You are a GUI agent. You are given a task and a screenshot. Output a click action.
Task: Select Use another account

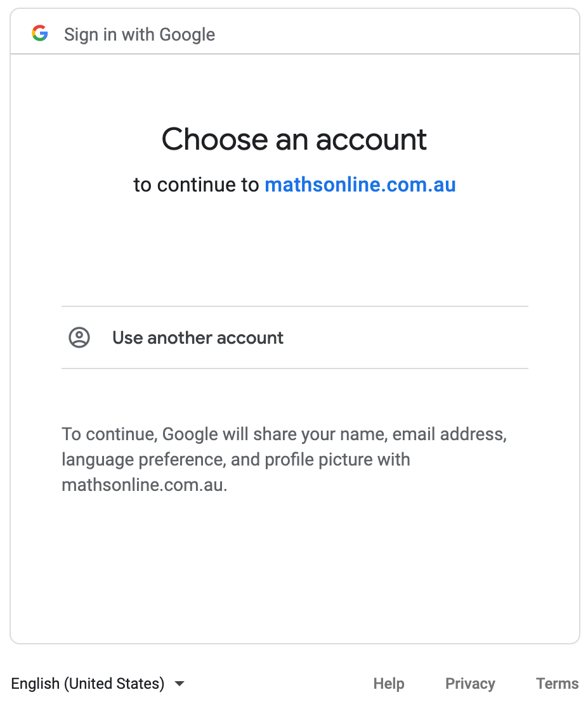[x=197, y=337]
